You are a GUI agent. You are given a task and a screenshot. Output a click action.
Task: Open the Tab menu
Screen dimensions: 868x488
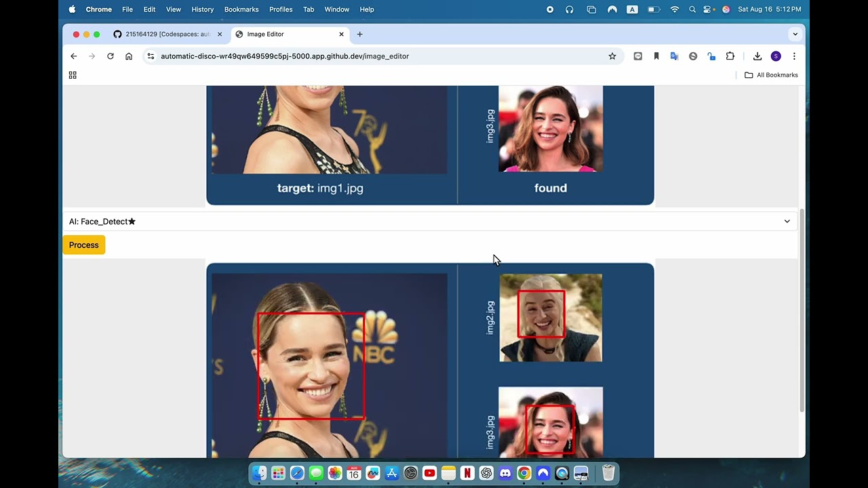click(x=309, y=9)
